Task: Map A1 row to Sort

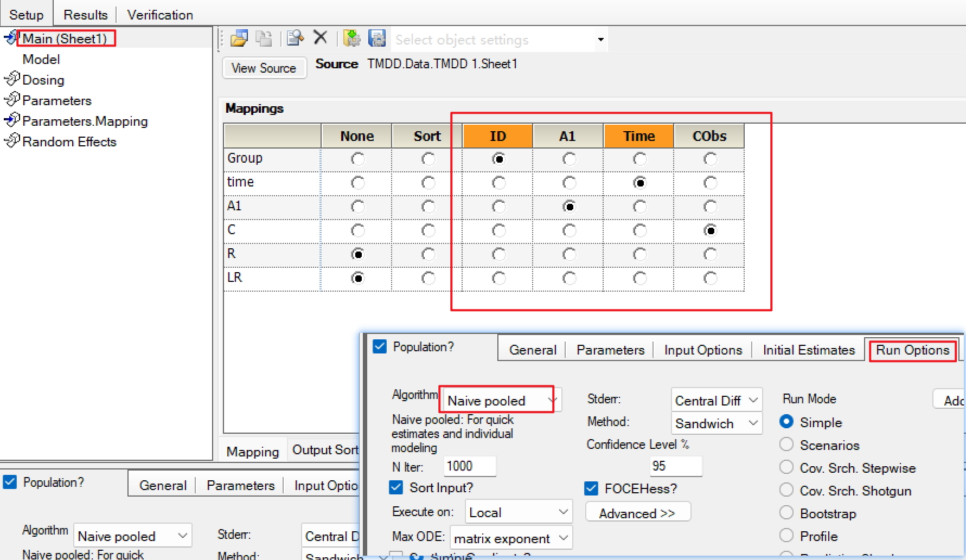Action: click(428, 207)
